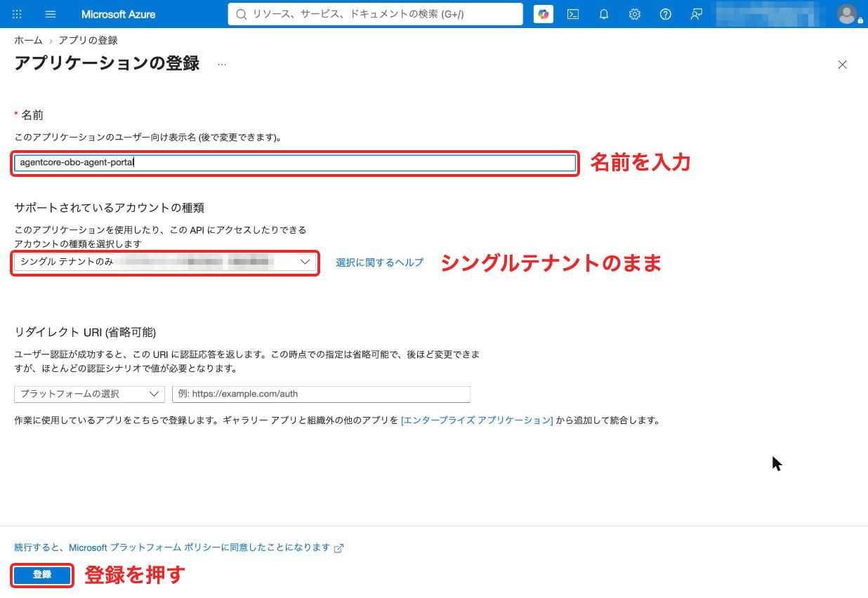Open 選択に関するヘルプ link
Viewport: 868px width, 598px height.
tap(380, 263)
